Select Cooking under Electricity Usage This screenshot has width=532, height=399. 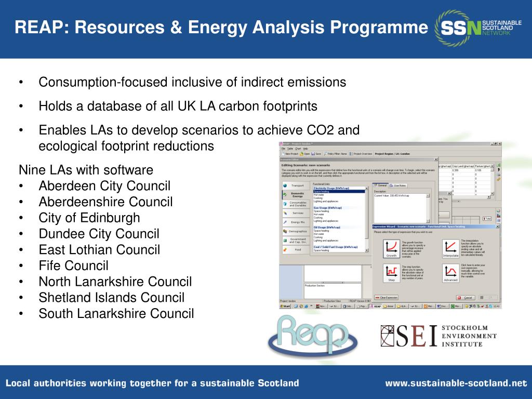pos(339,198)
